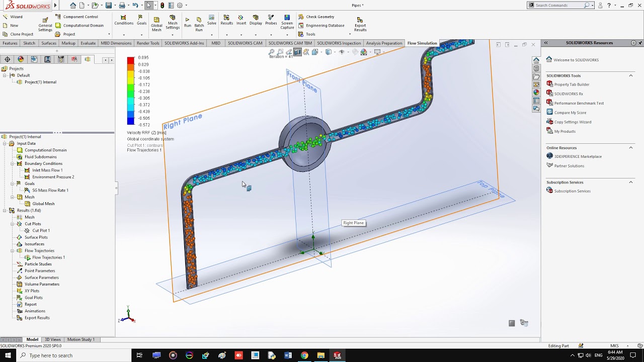Start a Batch Run
The image size is (644, 362).
point(199,24)
